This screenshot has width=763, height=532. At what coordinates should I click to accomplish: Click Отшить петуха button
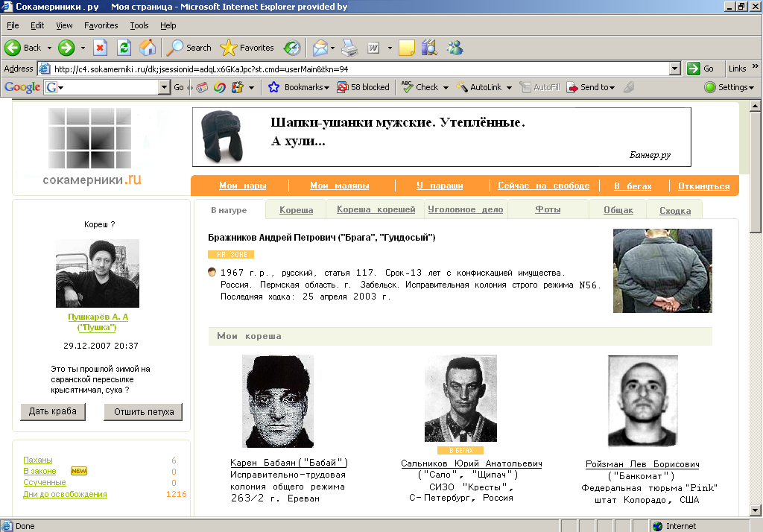pyautogui.click(x=144, y=412)
